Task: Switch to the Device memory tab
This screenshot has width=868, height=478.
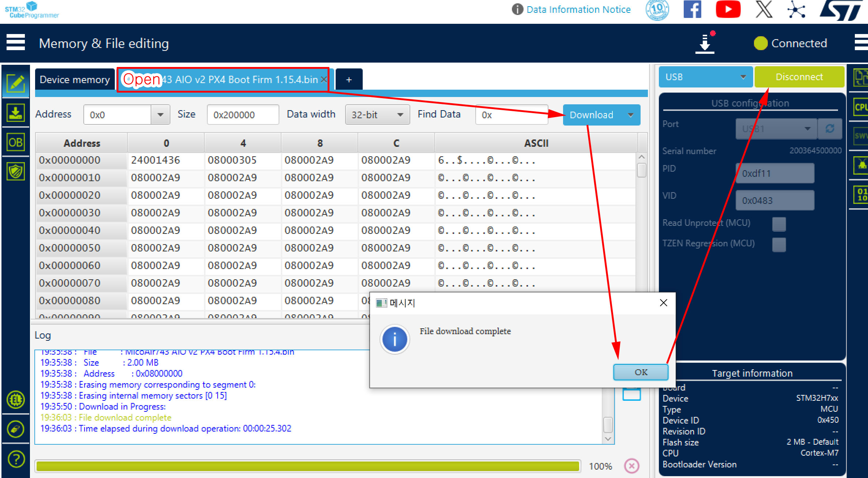Action: click(x=75, y=79)
